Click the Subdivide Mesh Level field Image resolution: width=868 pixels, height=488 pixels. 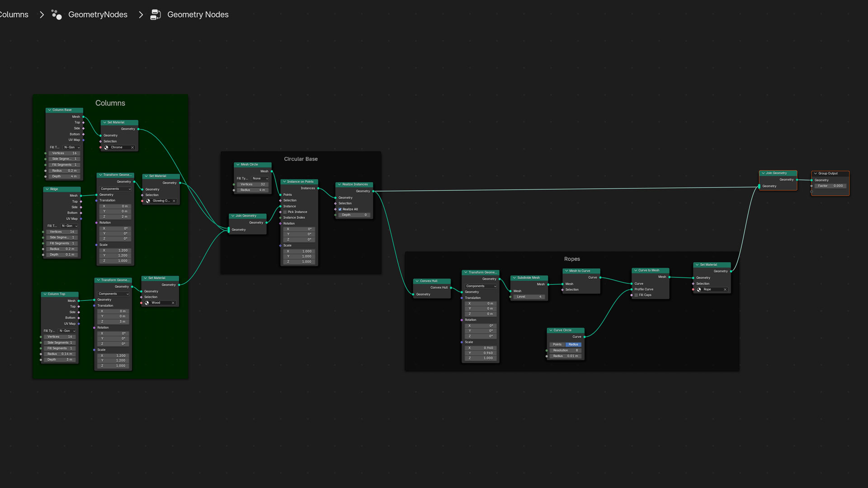pyautogui.click(x=529, y=297)
